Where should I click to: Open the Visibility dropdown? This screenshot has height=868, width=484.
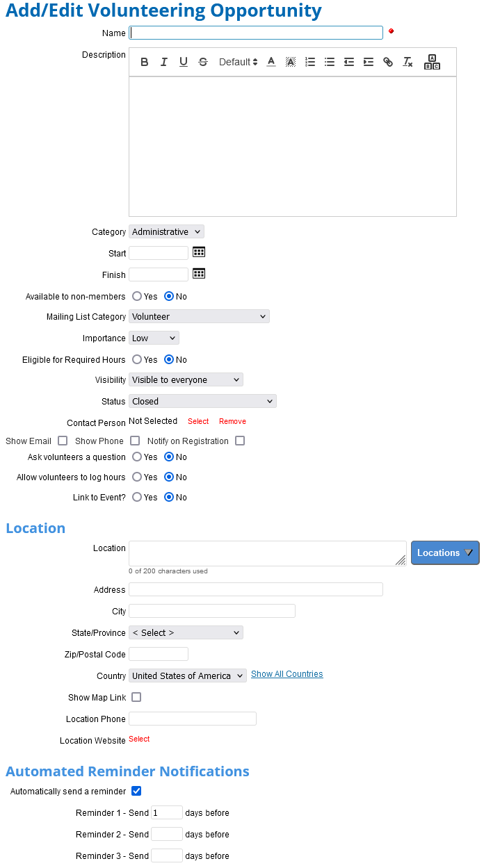[x=186, y=380]
